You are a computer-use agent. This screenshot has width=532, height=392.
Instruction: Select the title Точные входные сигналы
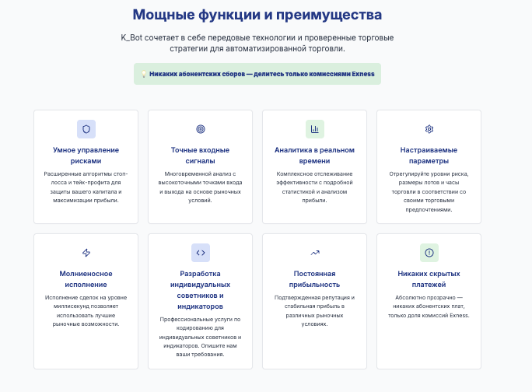[200, 156]
